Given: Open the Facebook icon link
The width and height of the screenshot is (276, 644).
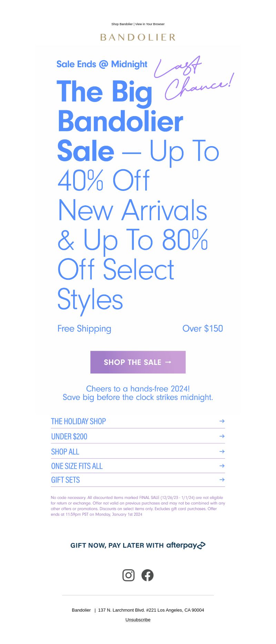Looking at the screenshot, I should point(147,575).
